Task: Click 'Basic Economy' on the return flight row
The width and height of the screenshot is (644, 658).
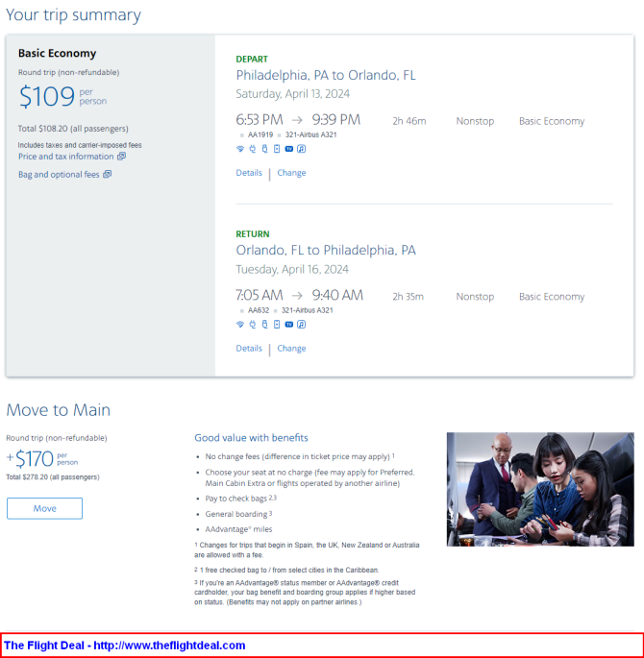Action: coord(552,296)
